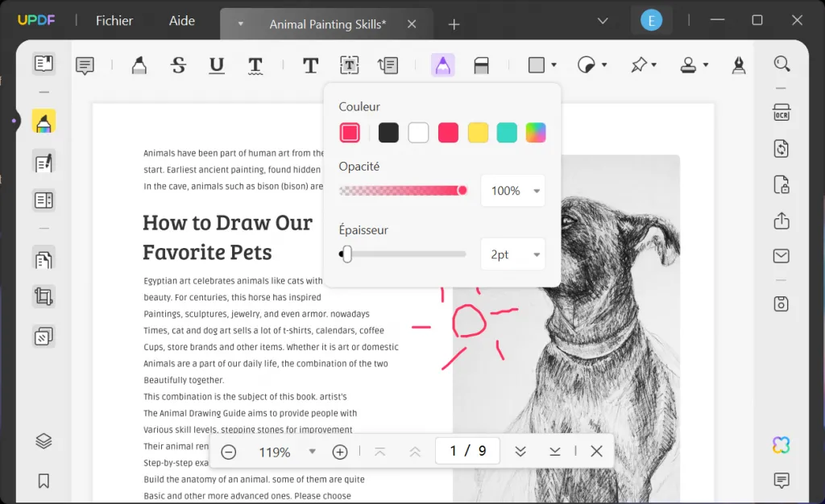The height and width of the screenshot is (504, 825).
Task: Select the rainbow gradient color swatch
Action: coord(535,132)
